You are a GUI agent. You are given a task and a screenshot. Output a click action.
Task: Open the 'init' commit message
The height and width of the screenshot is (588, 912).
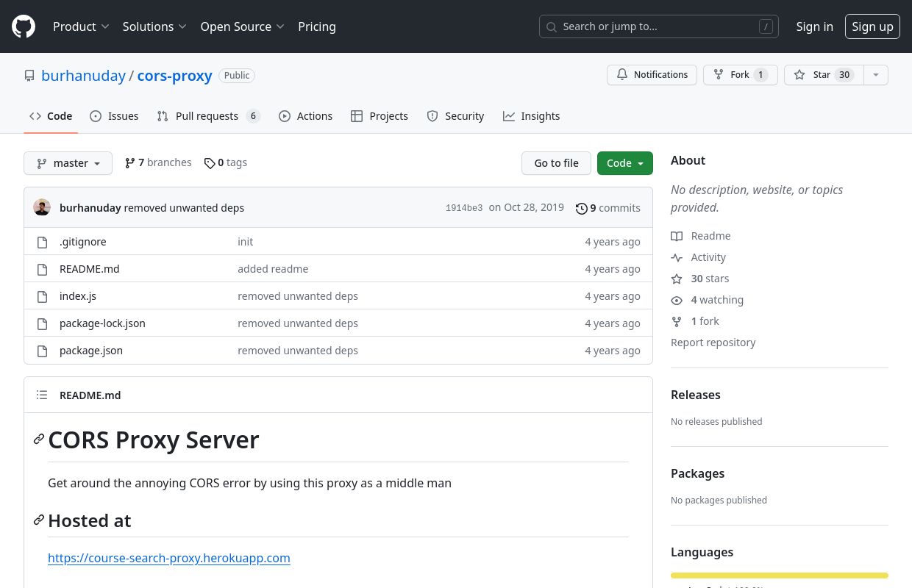pyautogui.click(x=245, y=242)
